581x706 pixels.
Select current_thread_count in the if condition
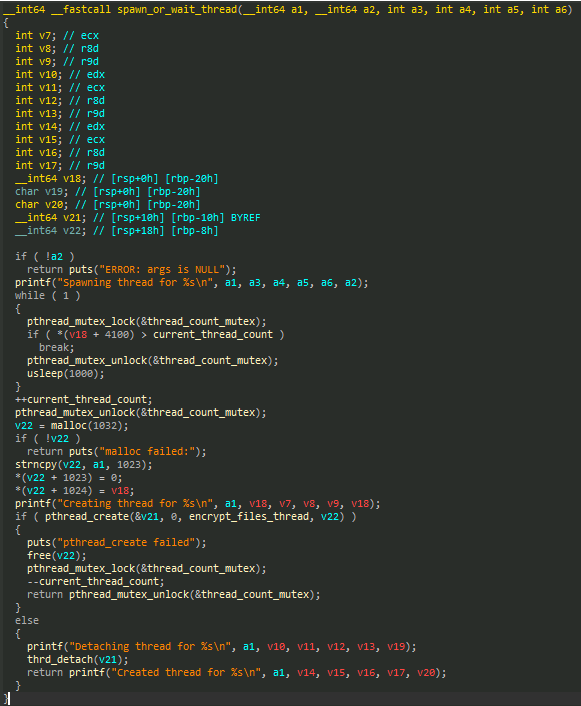[213, 335]
